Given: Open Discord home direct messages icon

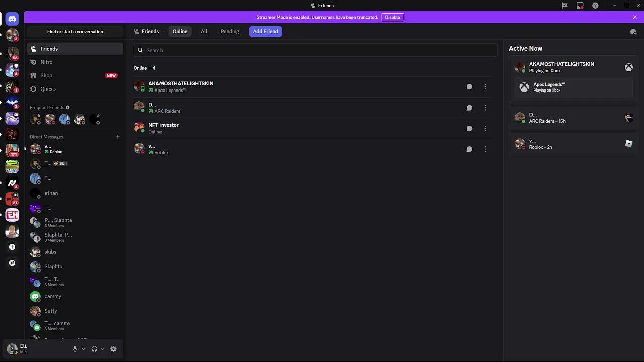Looking at the screenshot, I should (x=12, y=19).
